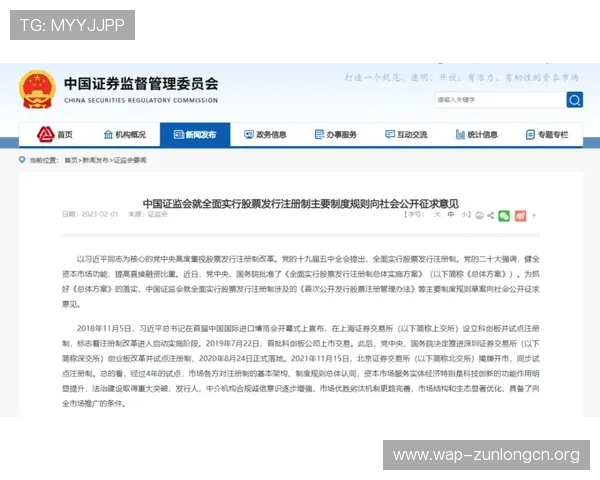The image size is (600, 480).
Task: Open the 办事服务 navigation tab
Action: [x=336, y=135]
